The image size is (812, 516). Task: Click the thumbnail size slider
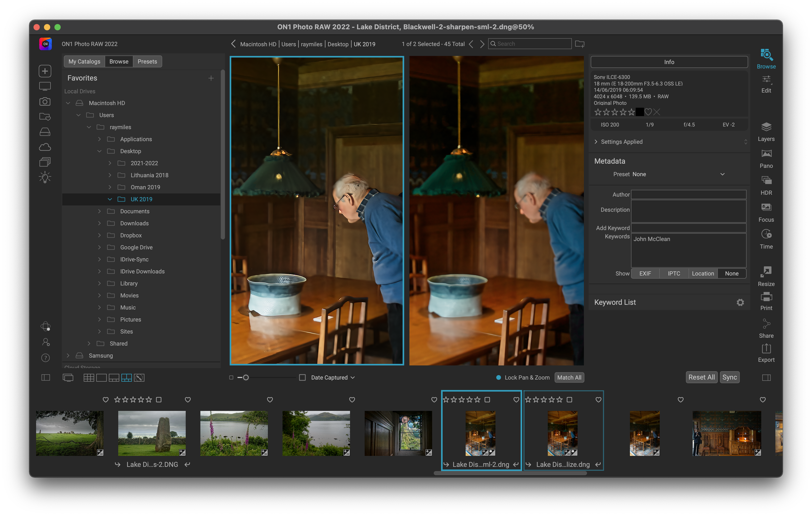point(246,377)
